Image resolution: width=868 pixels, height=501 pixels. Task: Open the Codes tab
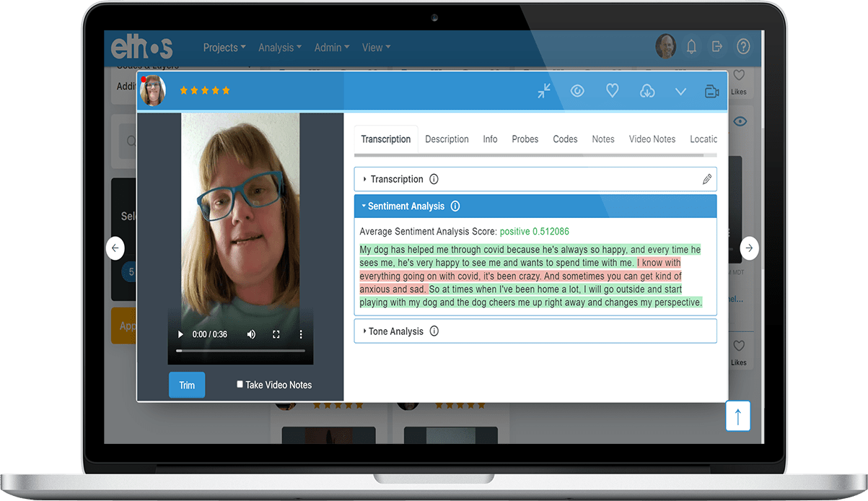(565, 139)
